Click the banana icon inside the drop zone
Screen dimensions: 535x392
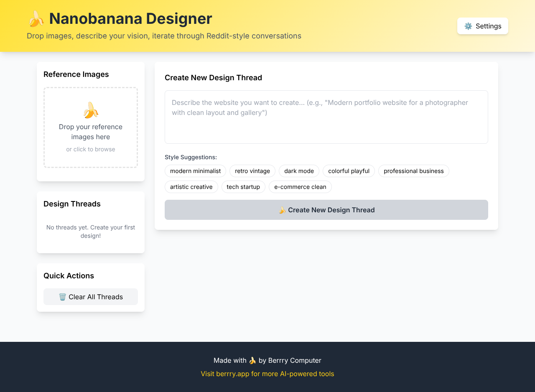(x=91, y=109)
